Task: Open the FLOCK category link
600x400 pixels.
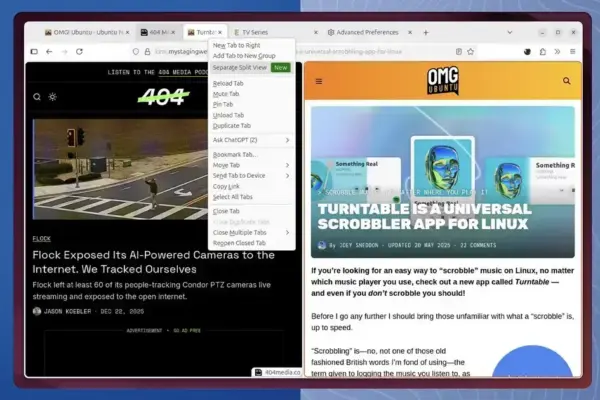Action: pyautogui.click(x=41, y=238)
